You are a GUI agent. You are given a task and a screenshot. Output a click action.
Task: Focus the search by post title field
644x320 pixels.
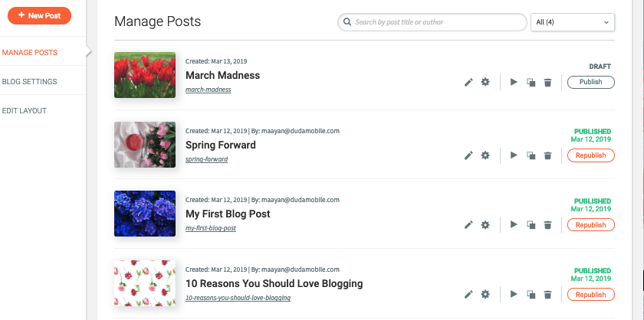(432, 22)
